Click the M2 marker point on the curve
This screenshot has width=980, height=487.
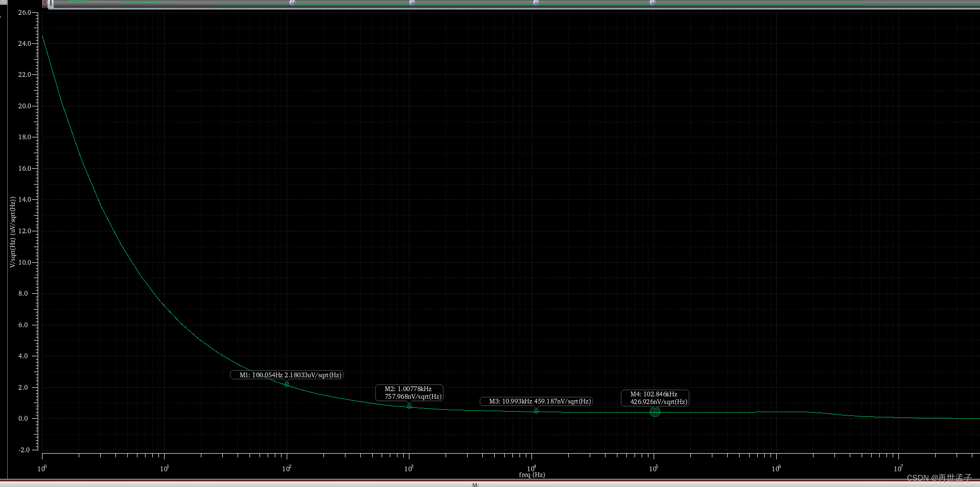(409, 406)
